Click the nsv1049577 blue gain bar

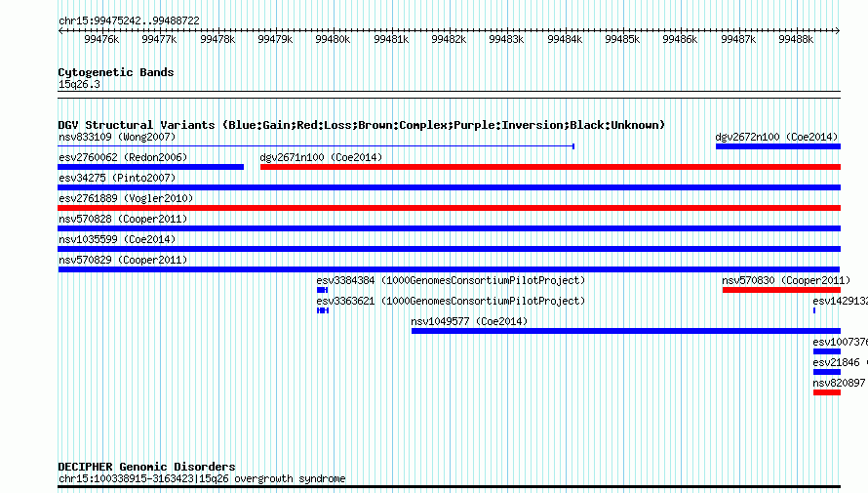[x=626, y=331]
